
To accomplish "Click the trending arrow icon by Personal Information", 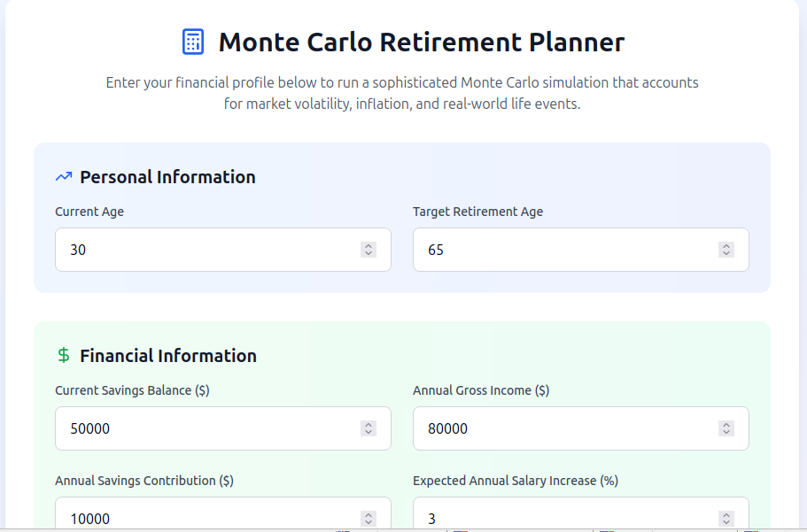I will pos(64,177).
